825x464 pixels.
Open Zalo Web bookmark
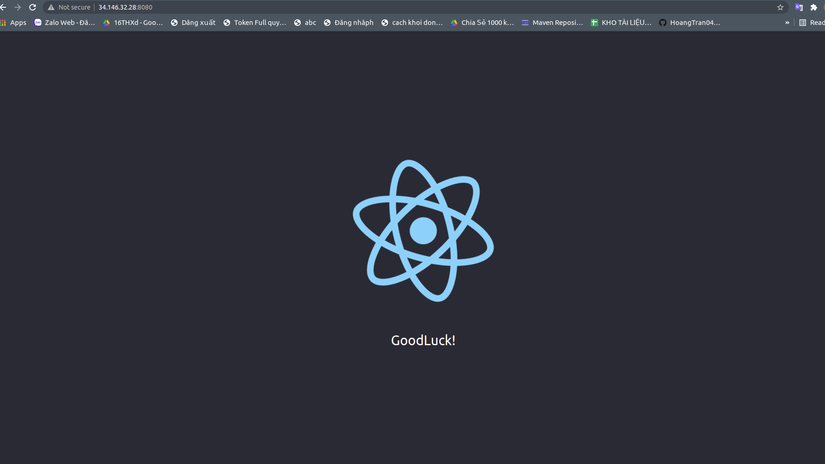point(64,23)
